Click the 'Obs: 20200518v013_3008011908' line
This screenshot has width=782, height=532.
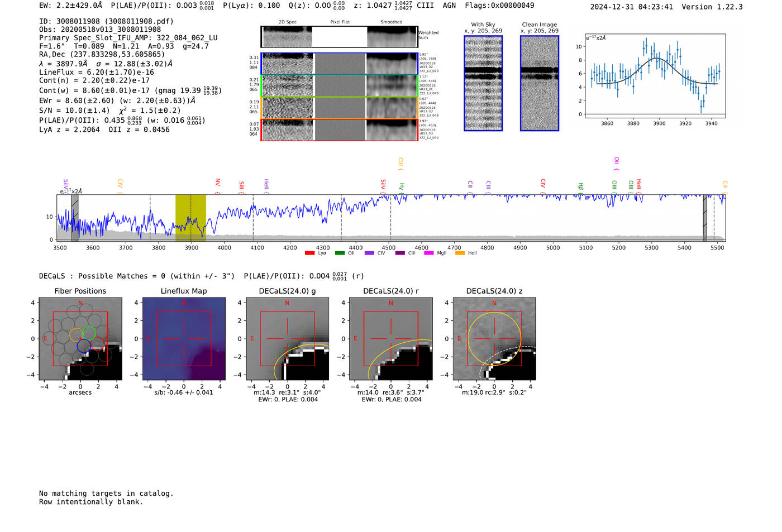(100, 30)
